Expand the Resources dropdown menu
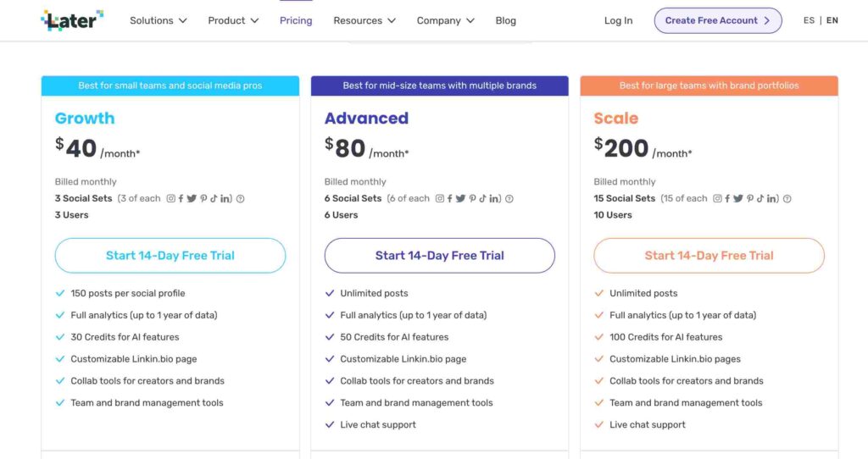 tap(364, 20)
